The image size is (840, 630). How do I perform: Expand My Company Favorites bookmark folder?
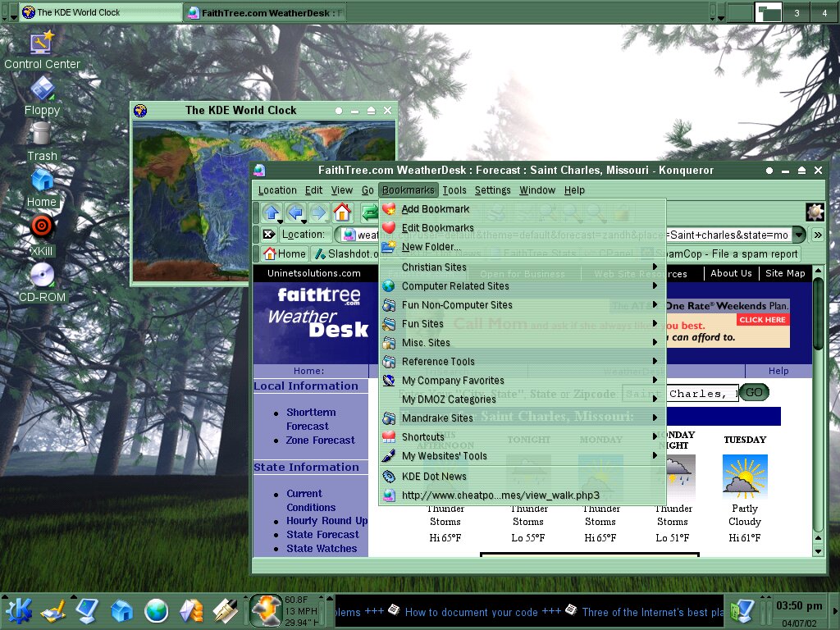point(523,381)
